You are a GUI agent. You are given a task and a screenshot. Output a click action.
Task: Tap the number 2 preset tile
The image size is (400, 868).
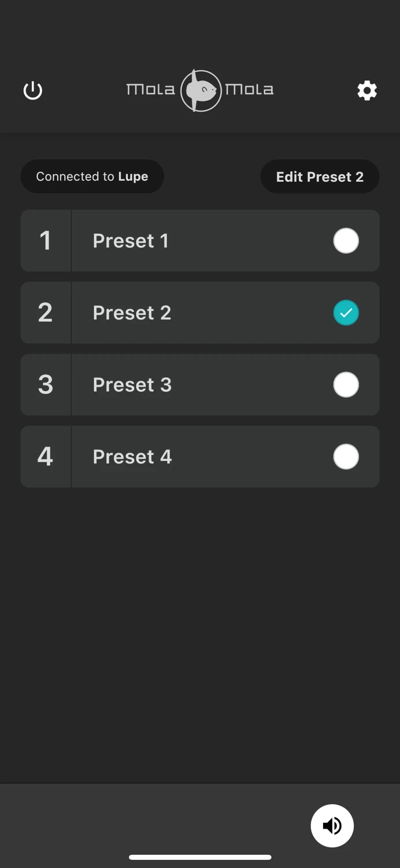[46, 312]
